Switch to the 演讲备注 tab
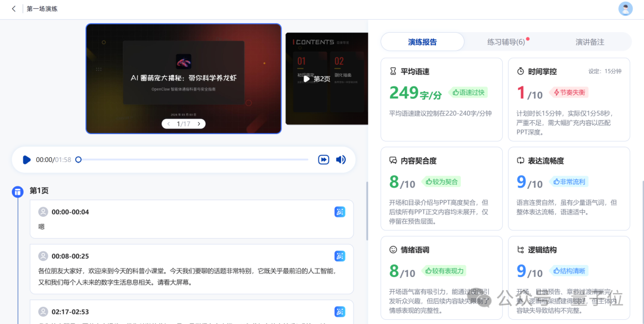Viewport: 644px width, 324px height. tap(590, 42)
